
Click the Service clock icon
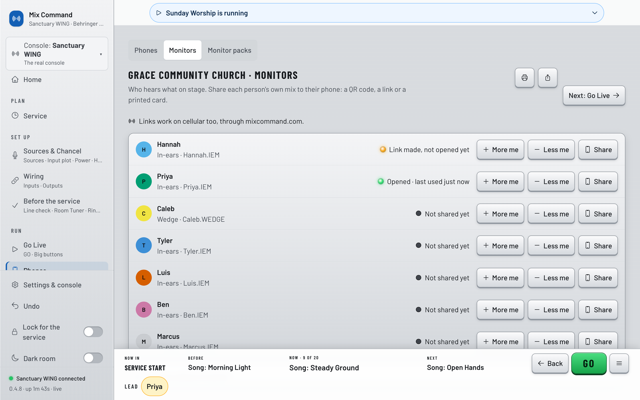15,116
